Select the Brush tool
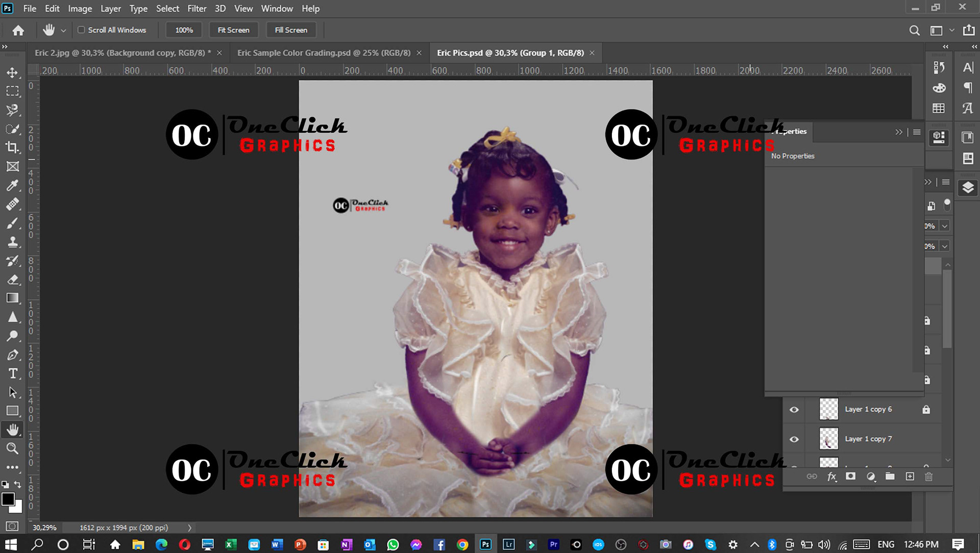 click(12, 223)
